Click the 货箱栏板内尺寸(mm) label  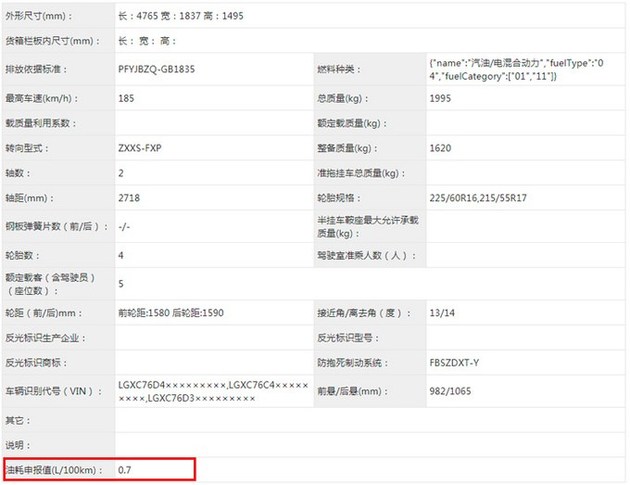[53, 41]
